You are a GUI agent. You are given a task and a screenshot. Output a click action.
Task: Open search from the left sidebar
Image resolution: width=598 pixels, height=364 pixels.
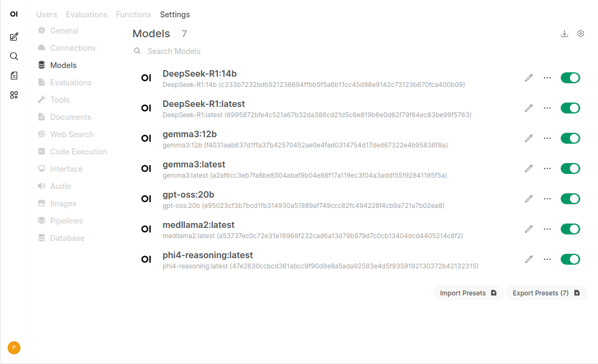pos(14,56)
